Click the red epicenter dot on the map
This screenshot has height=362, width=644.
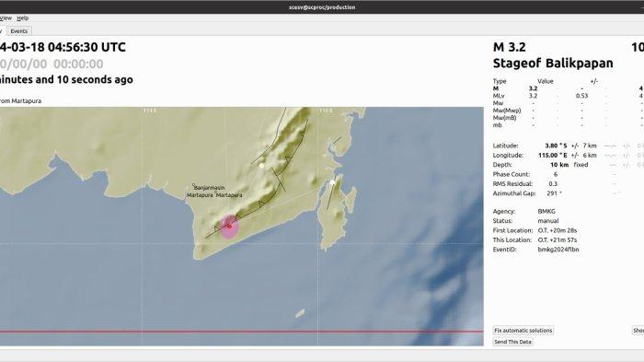point(230,227)
